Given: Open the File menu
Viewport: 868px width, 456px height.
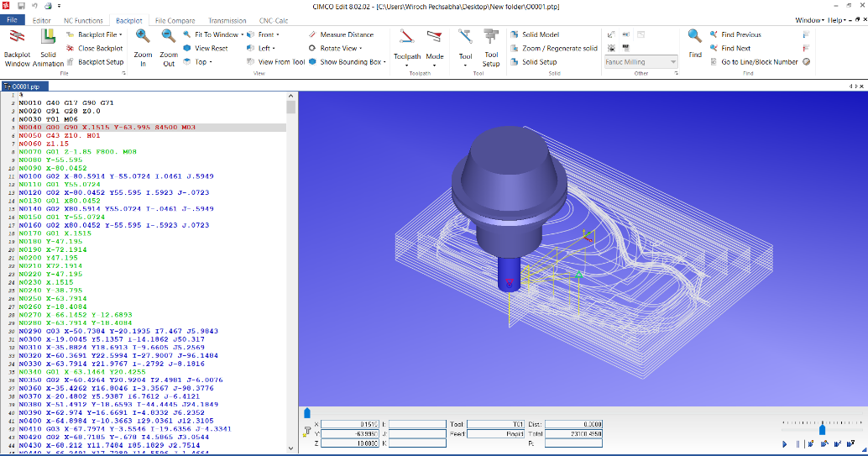Looking at the screenshot, I should coord(13,20).
